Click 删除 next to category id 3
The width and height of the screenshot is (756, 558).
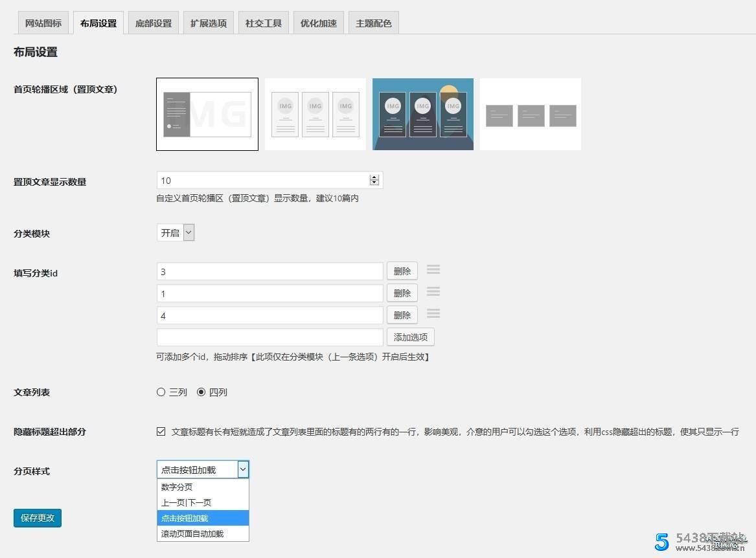tap(402, 271)
